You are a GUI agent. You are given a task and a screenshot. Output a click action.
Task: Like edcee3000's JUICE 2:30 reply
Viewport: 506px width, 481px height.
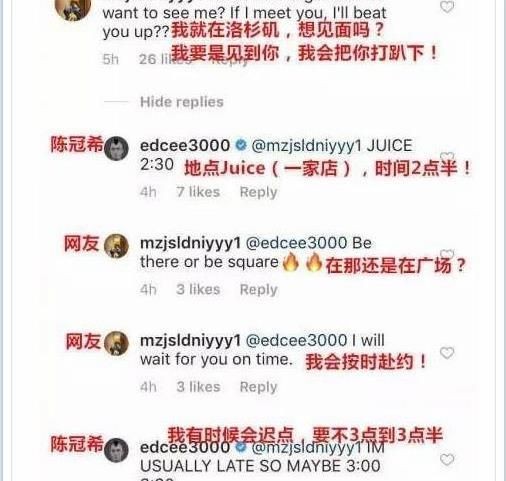447,157
